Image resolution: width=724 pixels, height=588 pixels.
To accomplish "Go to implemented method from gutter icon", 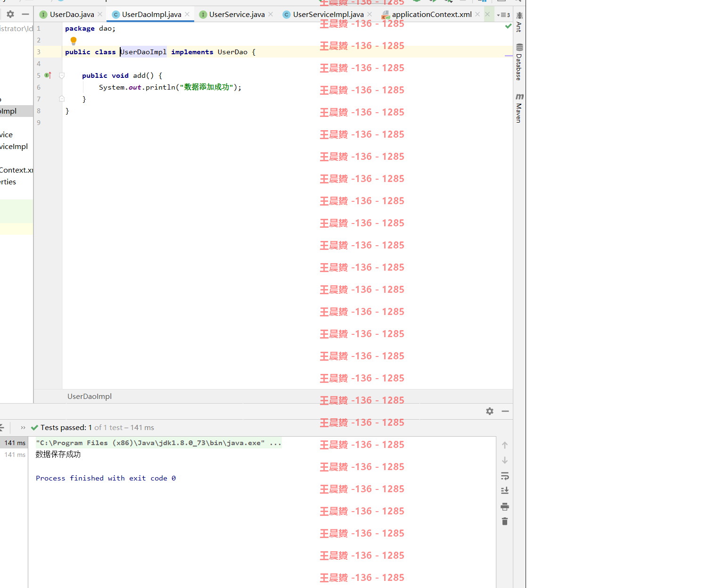I will click(48, 75).
